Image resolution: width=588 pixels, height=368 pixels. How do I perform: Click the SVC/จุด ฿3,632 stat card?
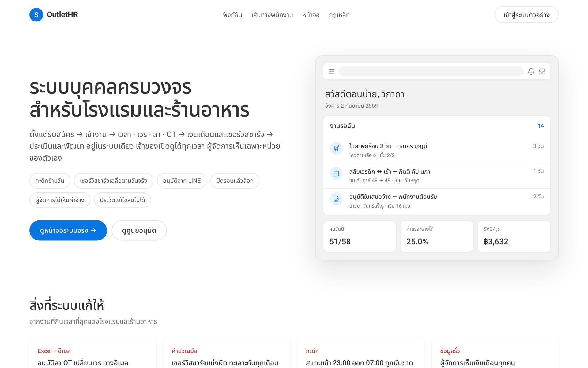tap(514, 236)
